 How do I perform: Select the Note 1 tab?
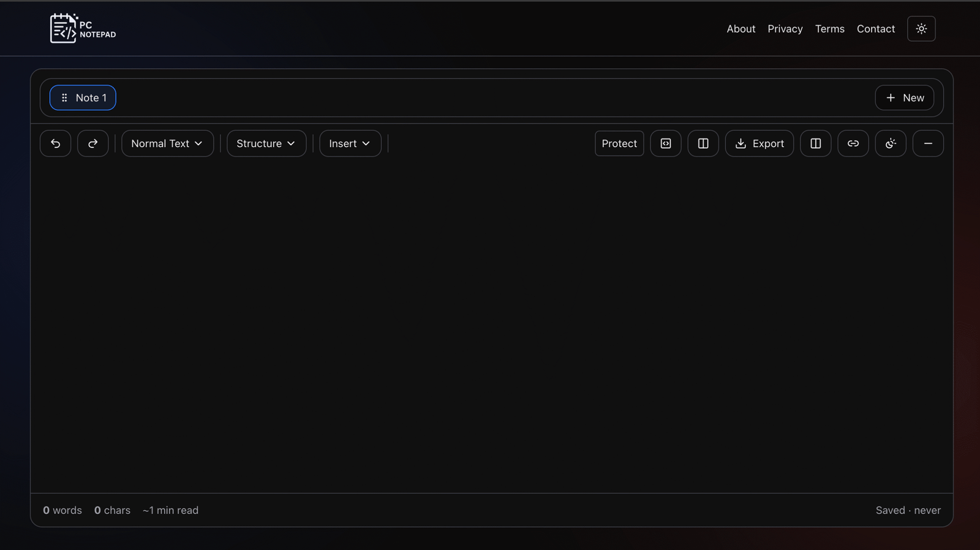click(x=91, y=98)
